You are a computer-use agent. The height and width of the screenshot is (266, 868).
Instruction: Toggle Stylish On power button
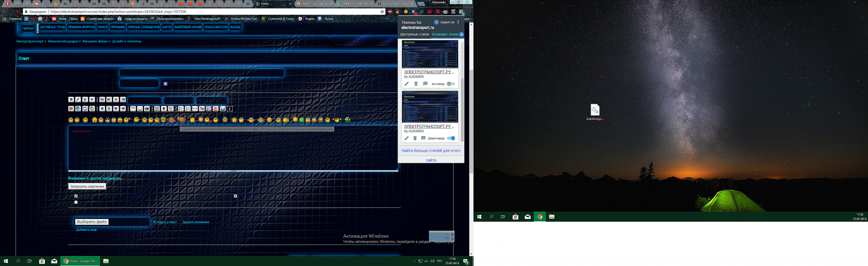click(436, 22)
